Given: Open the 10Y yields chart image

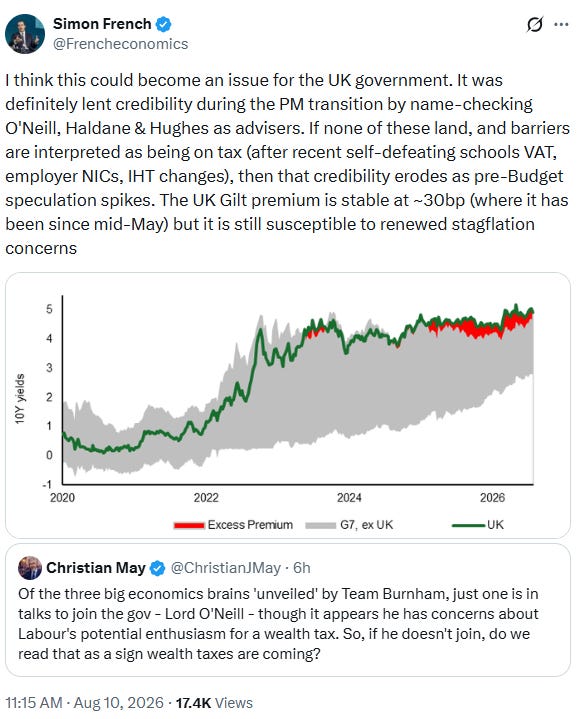Looking at the screenshot, I should pyautogui.click(x=288, y=405).
